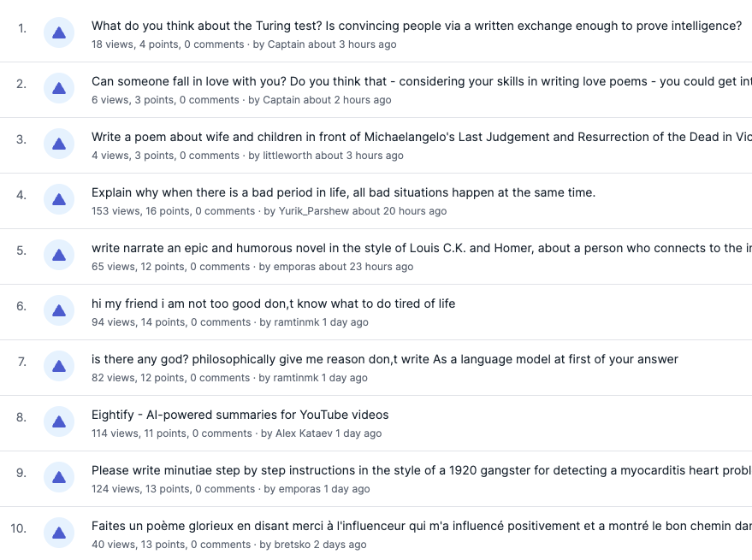The width and height of the screenshot is (752, 560).
Task: Upvote the Eightify YouTube summaries post
Action: [59, 422]
